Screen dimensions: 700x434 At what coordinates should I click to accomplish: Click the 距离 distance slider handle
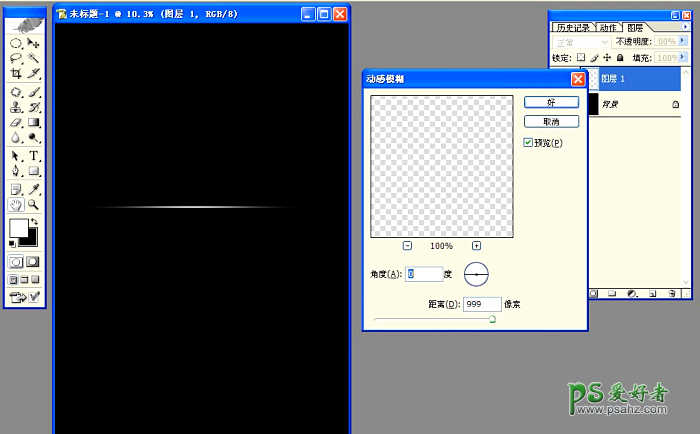492,319
